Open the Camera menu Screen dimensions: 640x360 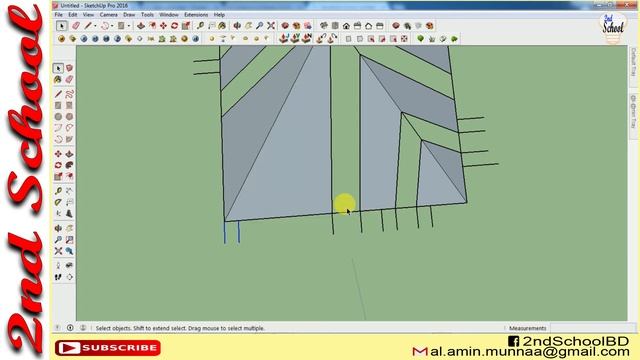coord(109,15)
